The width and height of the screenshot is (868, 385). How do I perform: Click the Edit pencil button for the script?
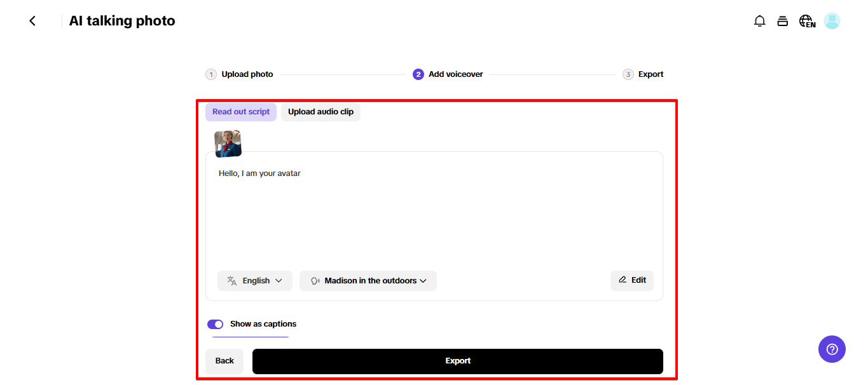pyautogui.click(x=631, y=280)
